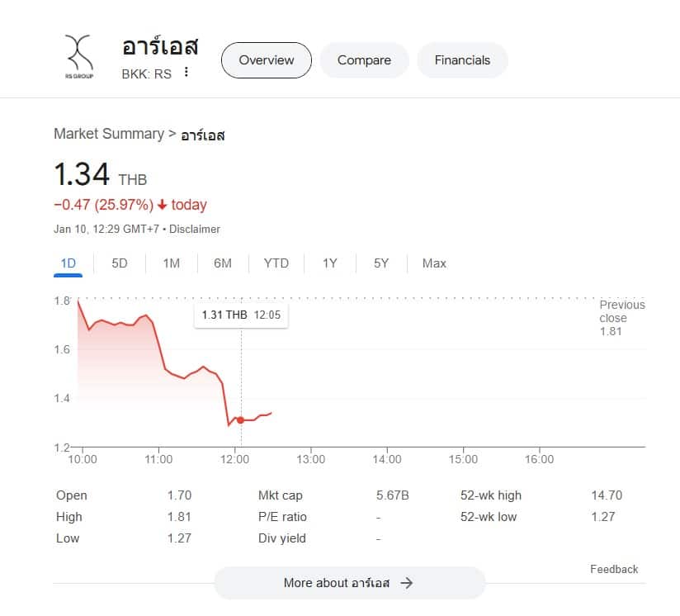Click the Feedback link
680x616 pixels.
point(614,569)
